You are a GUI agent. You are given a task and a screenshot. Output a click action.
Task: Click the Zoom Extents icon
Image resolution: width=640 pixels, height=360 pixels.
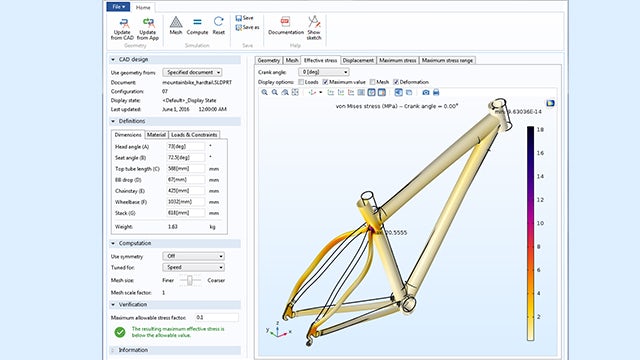pos(295,93)
